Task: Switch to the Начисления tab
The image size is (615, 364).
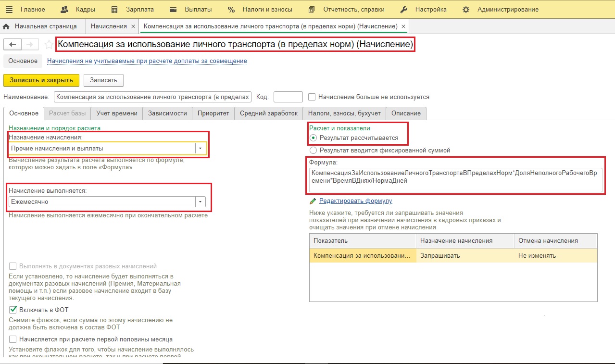Action: click(x=109, y=26)
